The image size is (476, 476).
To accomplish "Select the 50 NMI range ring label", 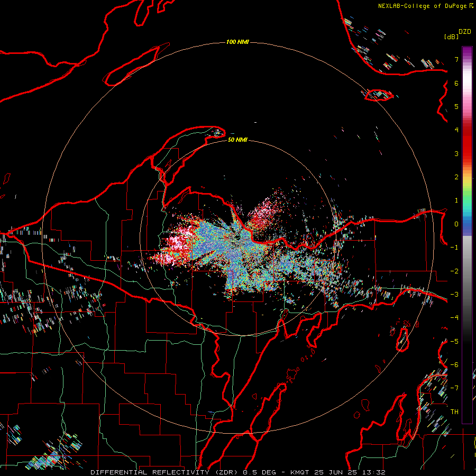I will coord(237,140).
